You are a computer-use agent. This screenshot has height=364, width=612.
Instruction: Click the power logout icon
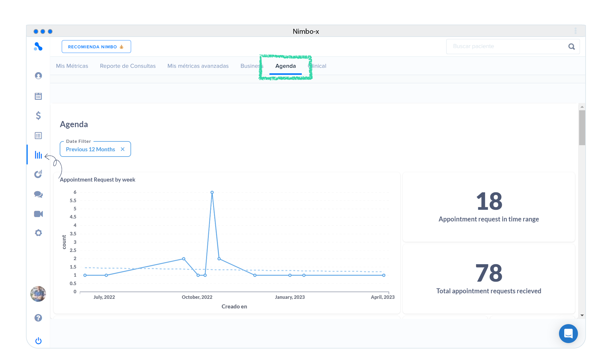[x=38, y=341]
